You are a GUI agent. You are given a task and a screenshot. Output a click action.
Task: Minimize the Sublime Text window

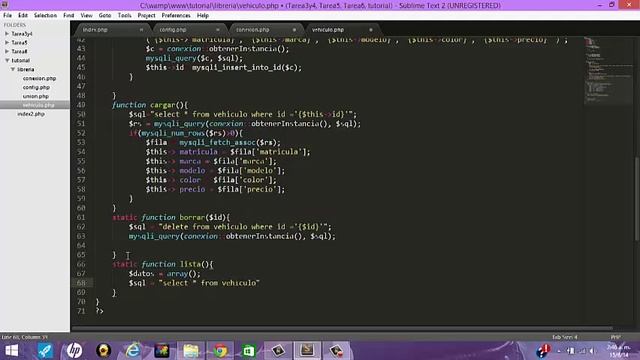tap(600, 5)
